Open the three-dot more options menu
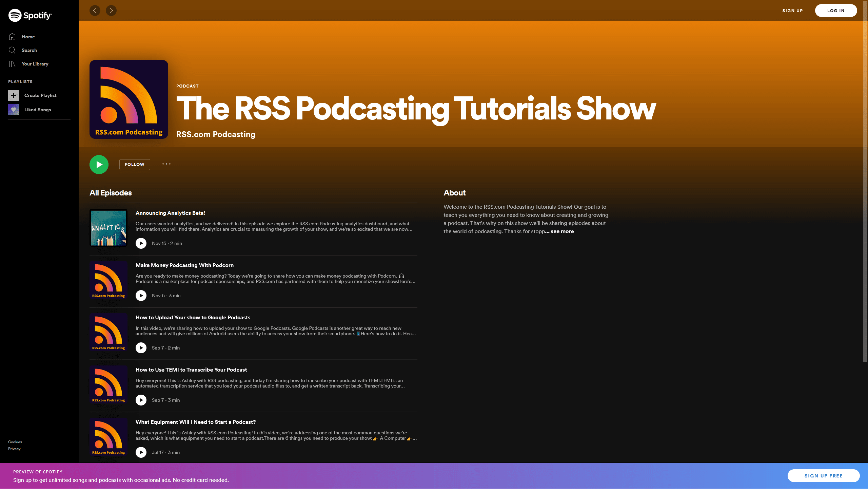Viewport: 868px width, 490px height. 166,164
